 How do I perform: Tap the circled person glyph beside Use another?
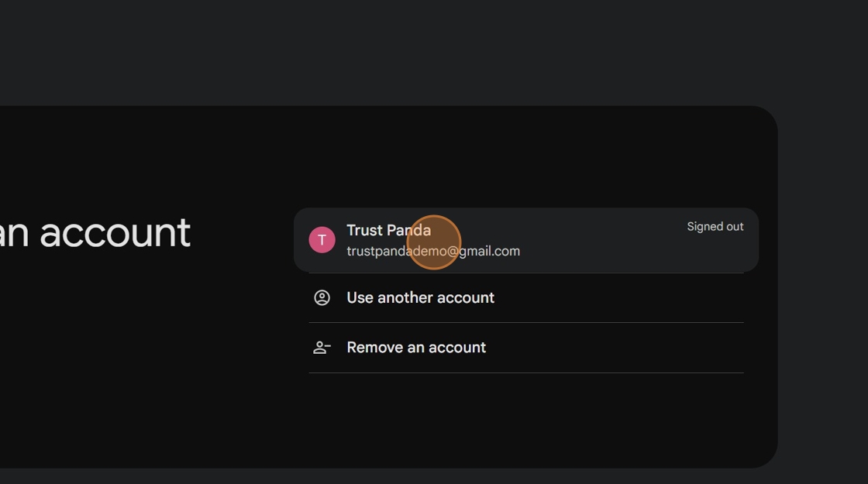click(x=322, y=298)
